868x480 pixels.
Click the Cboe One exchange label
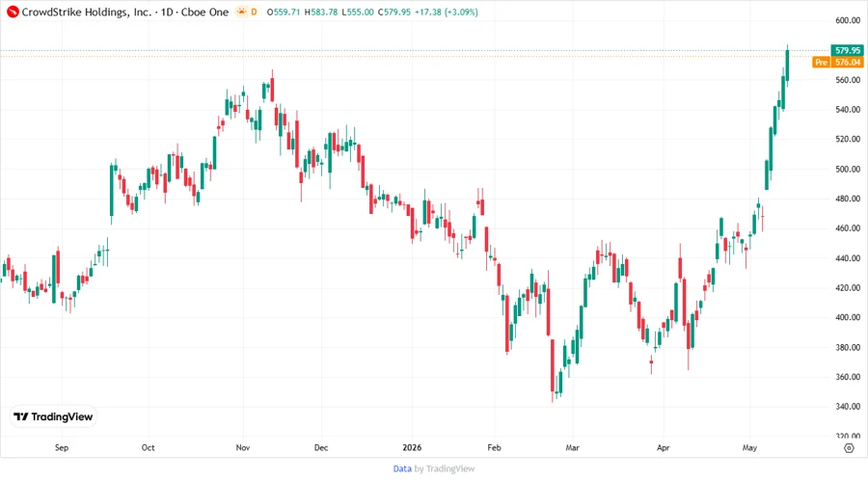coord(204,12)
